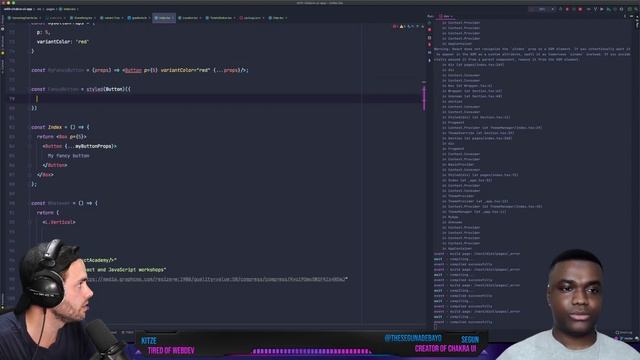Click the pin icon in Run panel sidebar
Screen dimensions: 640x360
tap(429, 60)
